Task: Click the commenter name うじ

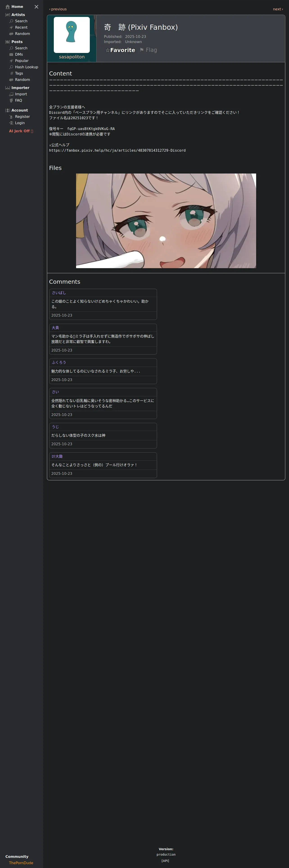Action: [x=55, y=427]
